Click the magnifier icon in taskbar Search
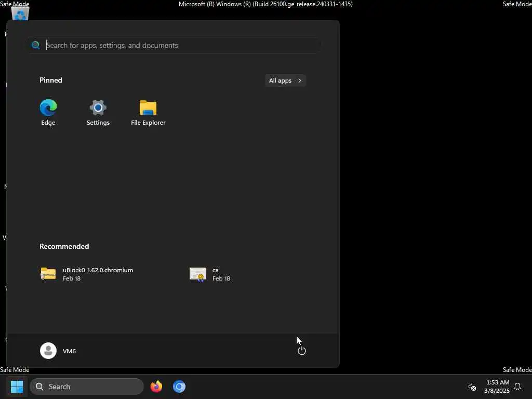This screenshot has height=399, width=532. click(39, 387)
